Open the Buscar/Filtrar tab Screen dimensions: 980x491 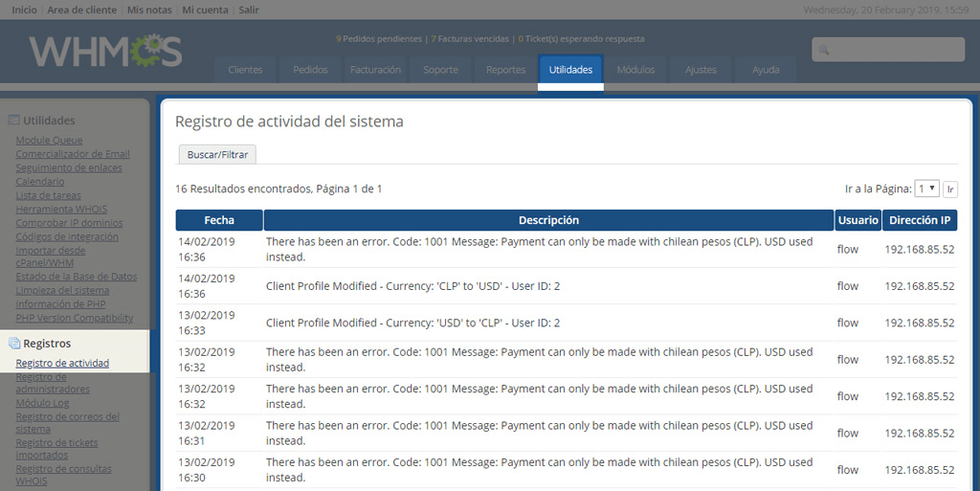[217, 154]
